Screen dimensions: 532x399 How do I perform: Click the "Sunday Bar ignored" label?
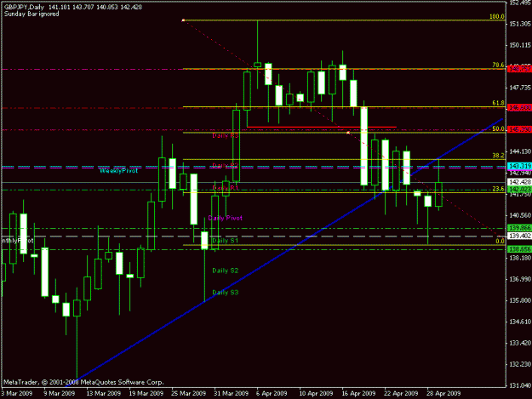[31, 14]
